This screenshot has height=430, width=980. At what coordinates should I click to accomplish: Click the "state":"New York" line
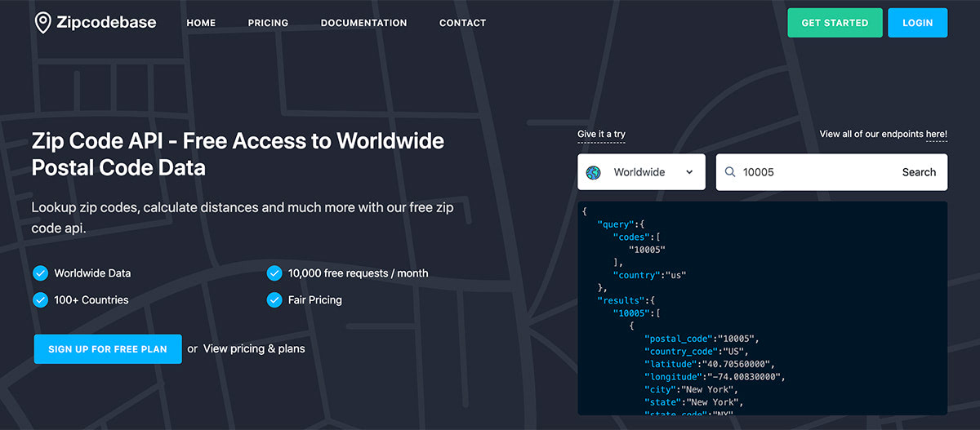click(x=694, y=402)
